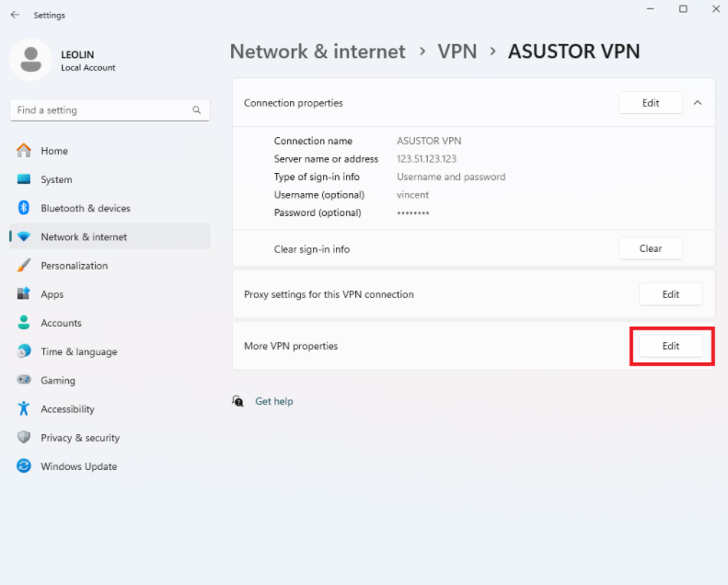The height and width of the screenshot is (585, 728).
Task: Go to Network & internet breadcrumb
Action: [318, 51]
